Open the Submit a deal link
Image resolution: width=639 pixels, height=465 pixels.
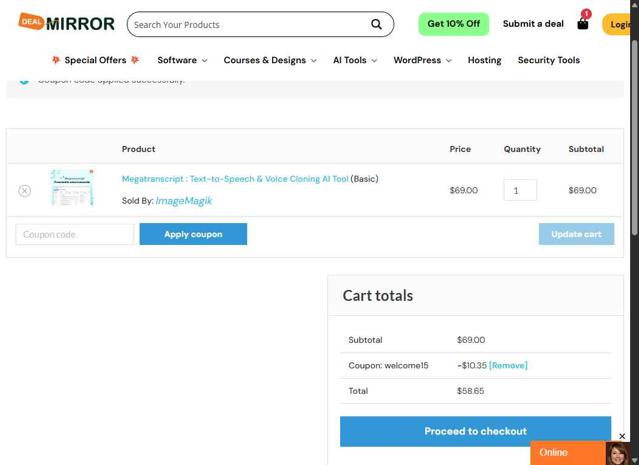[x=533, y=24]
